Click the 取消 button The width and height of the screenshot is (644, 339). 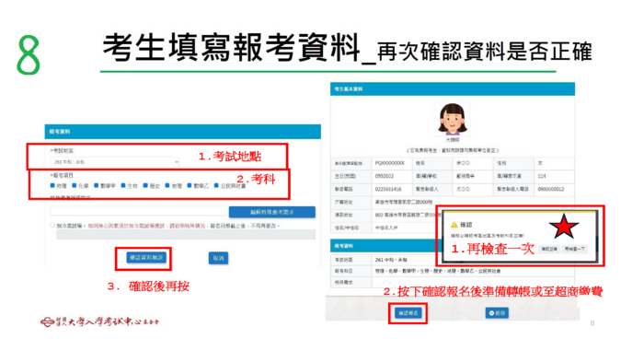[x=218, y=258]
